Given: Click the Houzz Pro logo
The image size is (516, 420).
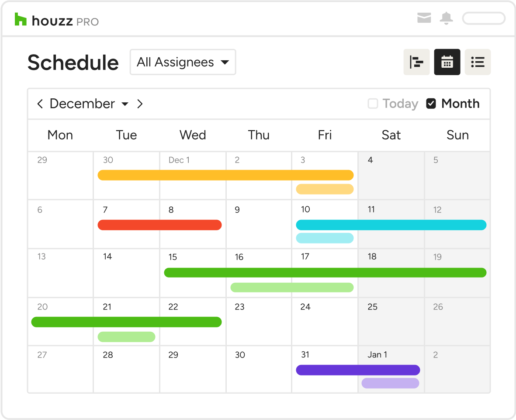Looking at the screenshot, I should pos(57,20).
